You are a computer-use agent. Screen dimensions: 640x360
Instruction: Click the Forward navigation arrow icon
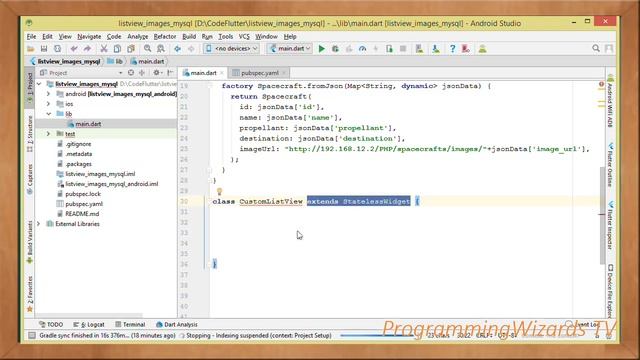click(191, 49)
